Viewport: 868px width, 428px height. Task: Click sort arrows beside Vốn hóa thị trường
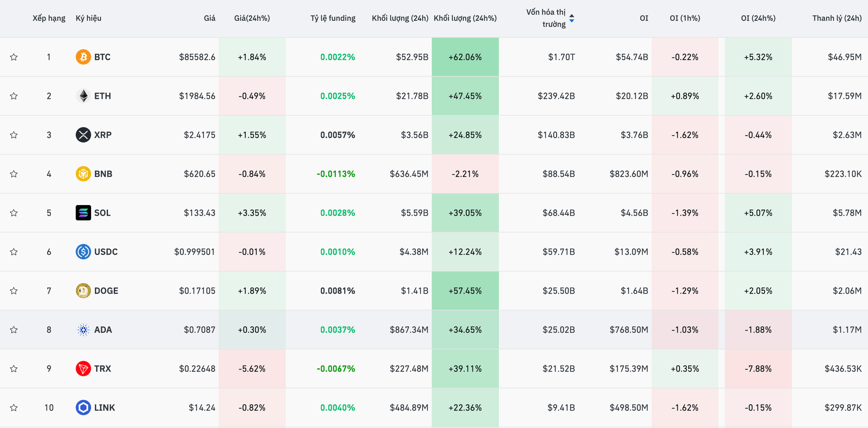point(572,18)
